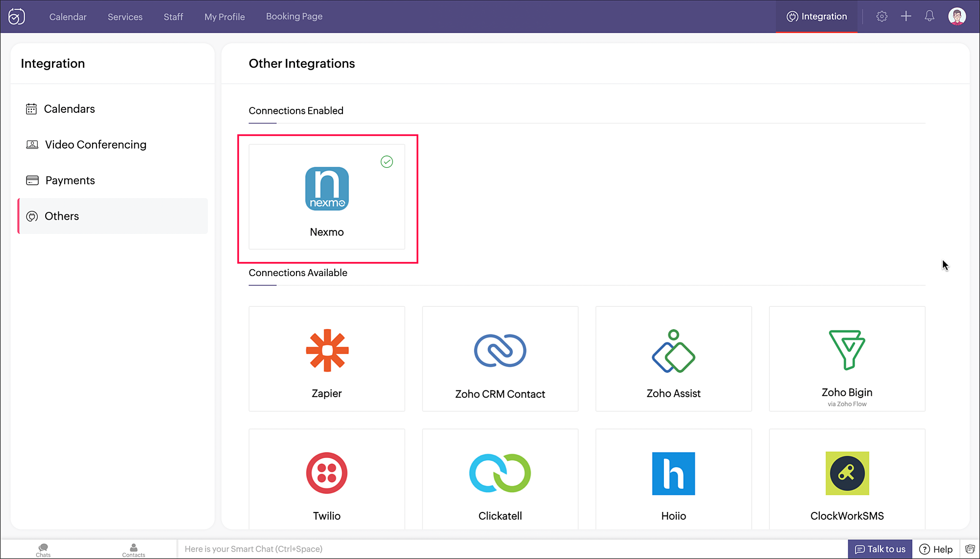
Task: Click the Calendars sidebar icon
Action: tap(31, 109)
